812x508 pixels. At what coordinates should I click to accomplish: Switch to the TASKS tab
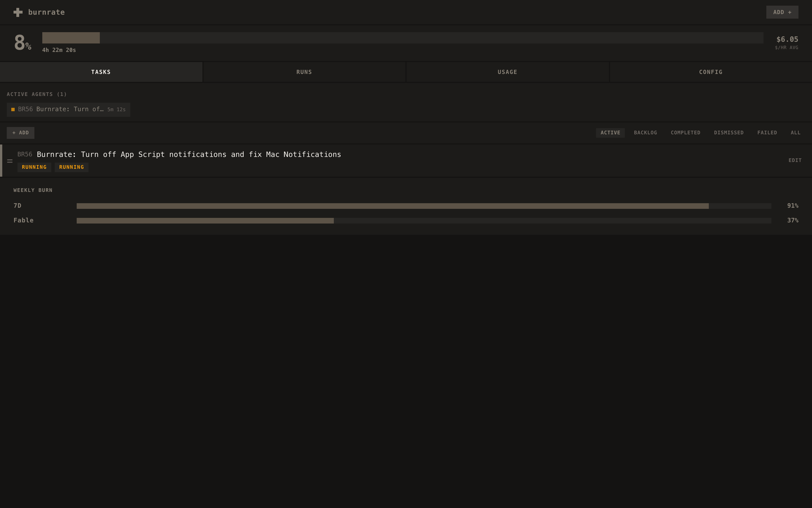tap(101, 72)
